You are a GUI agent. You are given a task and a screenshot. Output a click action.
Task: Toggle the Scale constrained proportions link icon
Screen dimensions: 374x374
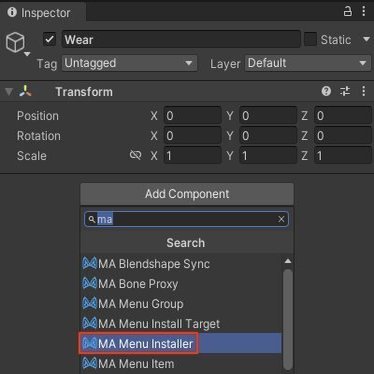coord(135,155)
